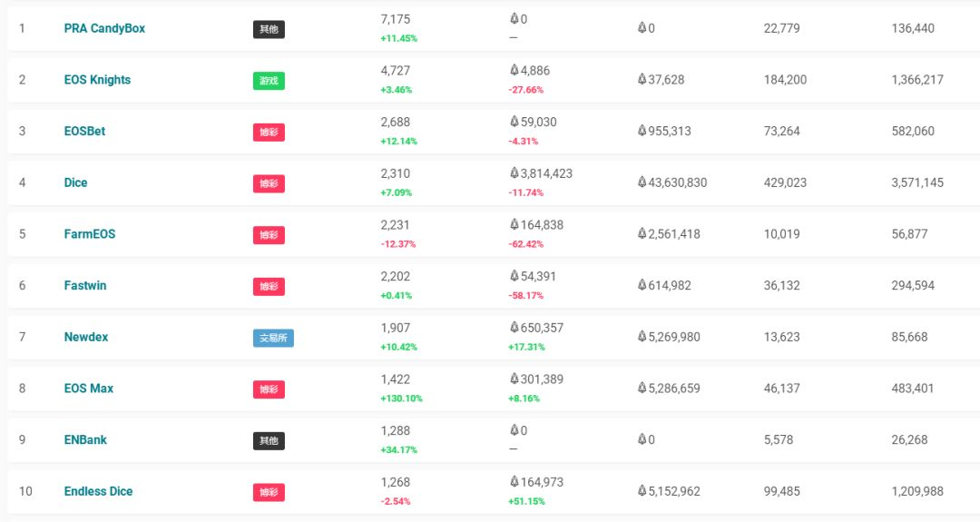This screenshot has width=980, height=522.
Task: Select the user count 4,727 for EOS Knights
Action: point(396,71)
